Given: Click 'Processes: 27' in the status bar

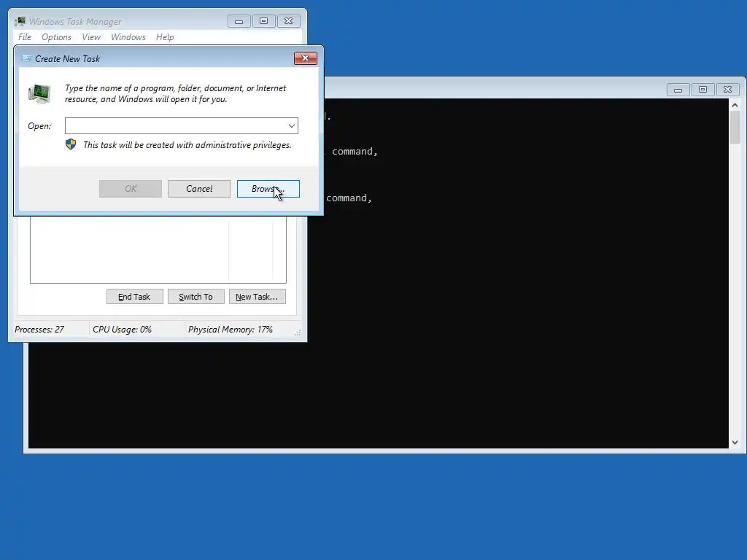Looking at the screenshot, I should [39, 330].
